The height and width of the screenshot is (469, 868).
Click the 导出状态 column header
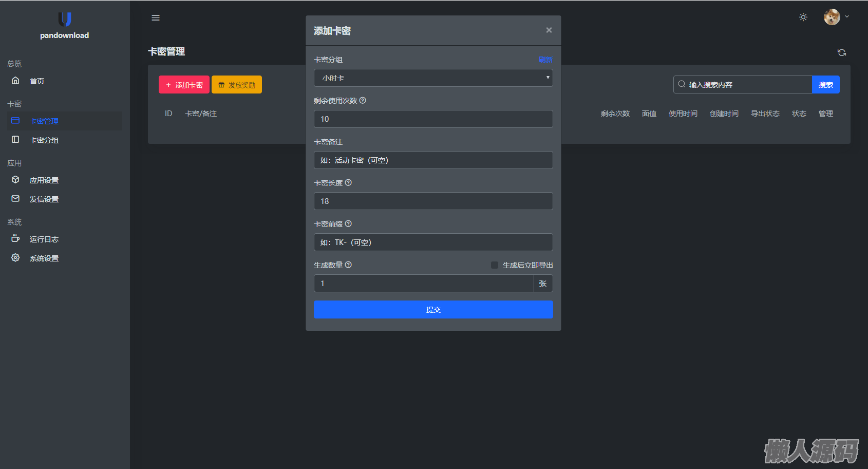coord(765,114)
